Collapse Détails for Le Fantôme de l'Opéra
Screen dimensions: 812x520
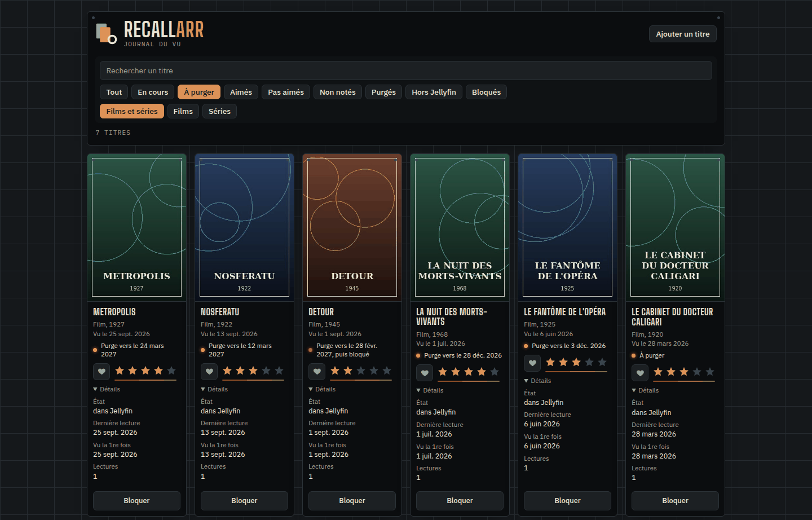tap(537, 381)
